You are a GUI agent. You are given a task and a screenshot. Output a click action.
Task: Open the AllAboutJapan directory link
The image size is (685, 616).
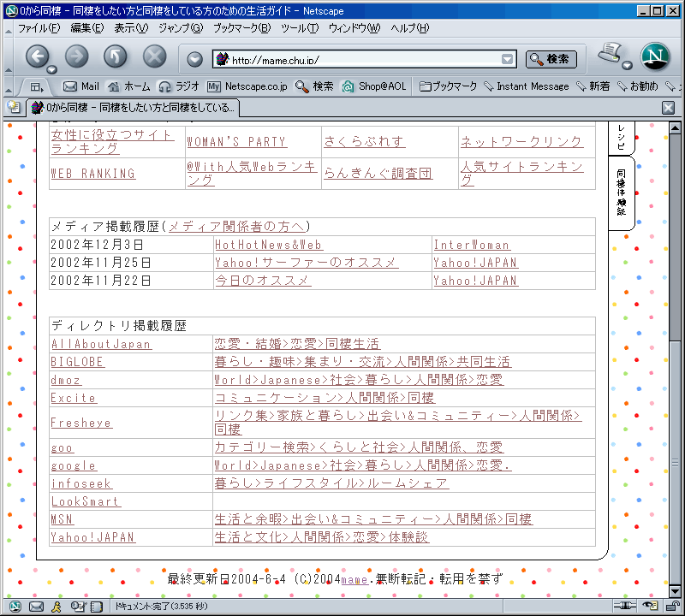point(101,344)
